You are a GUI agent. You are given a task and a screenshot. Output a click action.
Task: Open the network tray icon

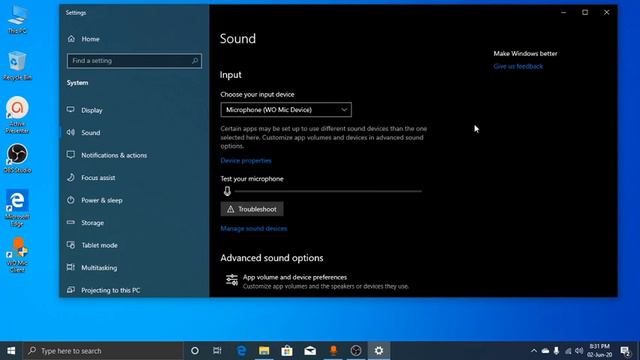568,351
